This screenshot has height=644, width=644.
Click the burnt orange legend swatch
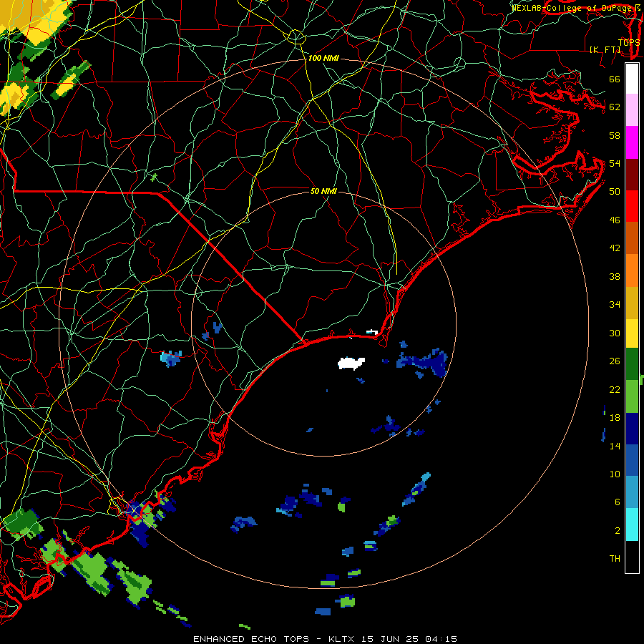(632, 238)
